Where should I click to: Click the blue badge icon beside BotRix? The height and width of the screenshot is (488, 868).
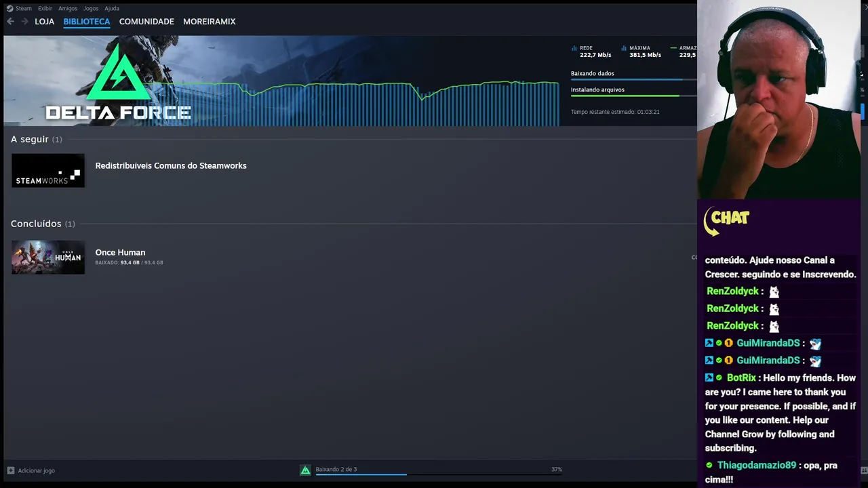tap(709, 378)
